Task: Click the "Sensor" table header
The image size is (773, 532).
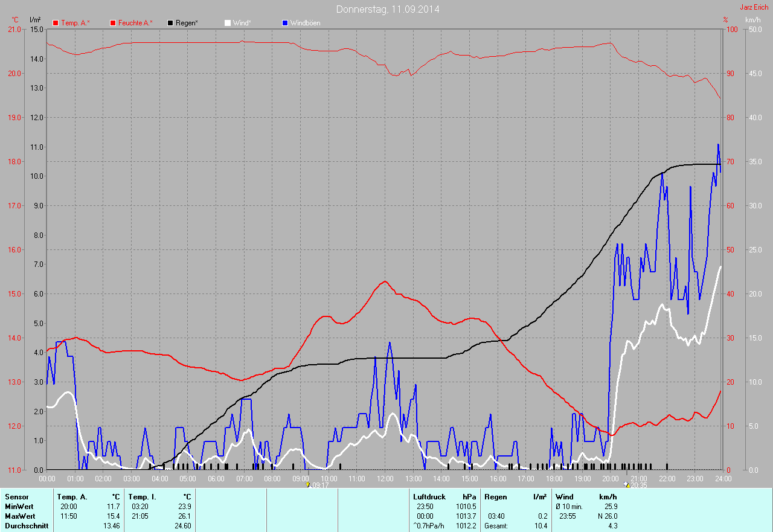Action: click(16, 496)
